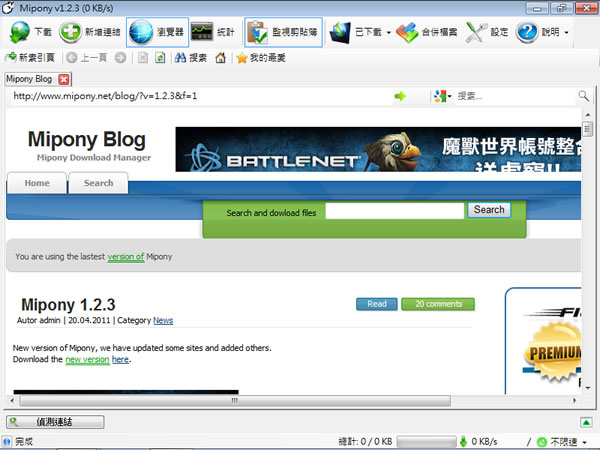This screenshot has width=600, height=450.
Task: Click the Battle.net banner ad
Action: [x=378, y=149]
